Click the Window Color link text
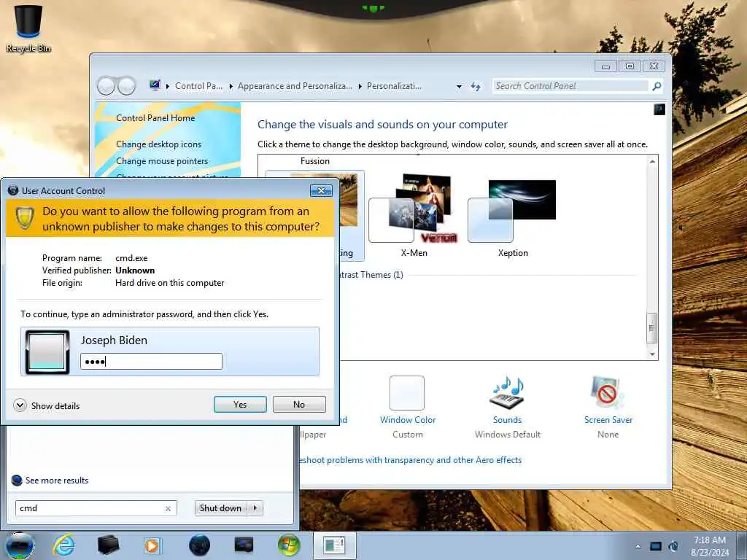This screenshot has width=747, height=560. (408, 420)
